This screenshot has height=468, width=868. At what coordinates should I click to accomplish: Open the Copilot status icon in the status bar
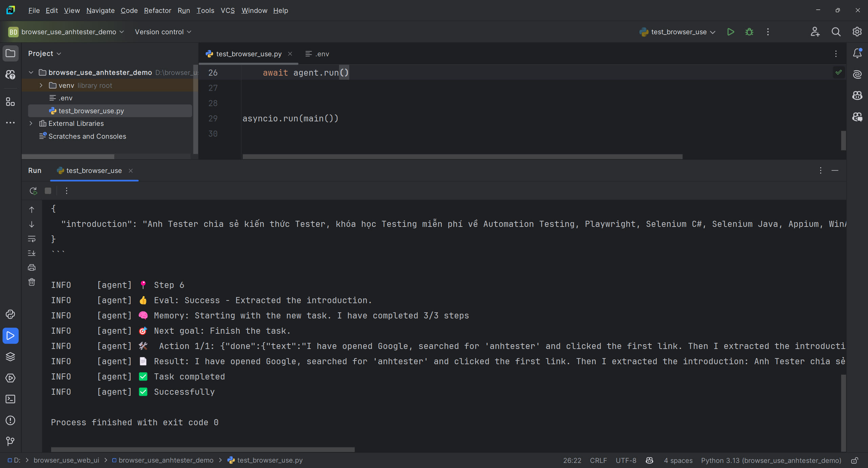[x=650, y=461]
